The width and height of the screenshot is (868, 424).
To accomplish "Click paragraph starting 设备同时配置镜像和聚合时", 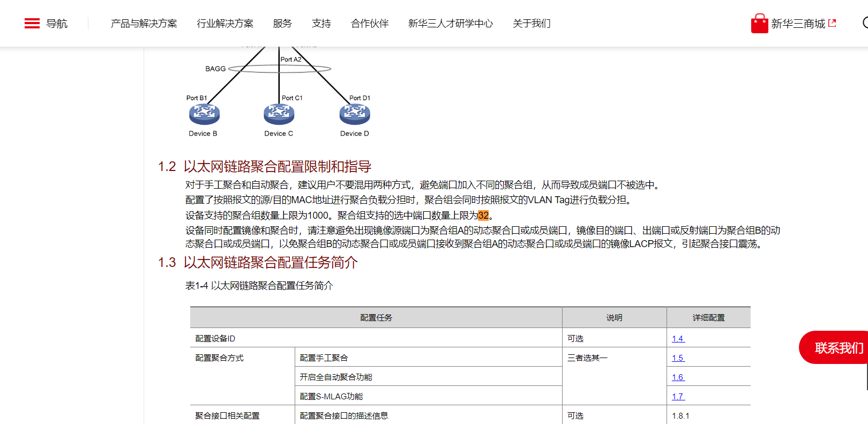I will pyautogui.click(x=483, y=237).
